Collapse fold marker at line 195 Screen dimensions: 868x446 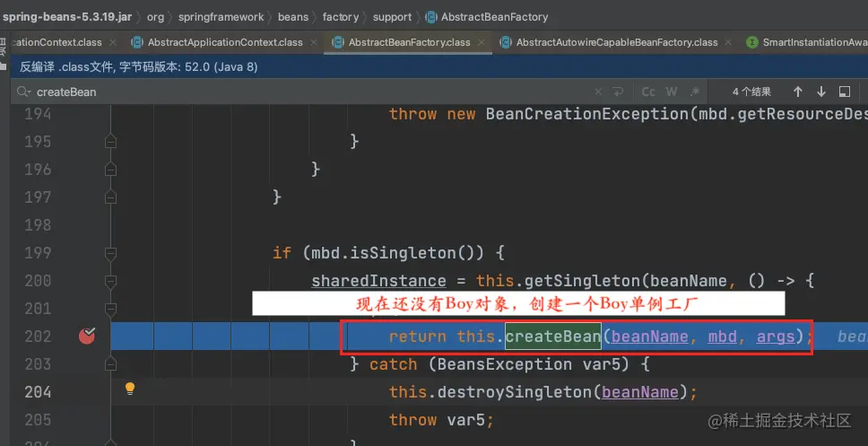[110, 142]
